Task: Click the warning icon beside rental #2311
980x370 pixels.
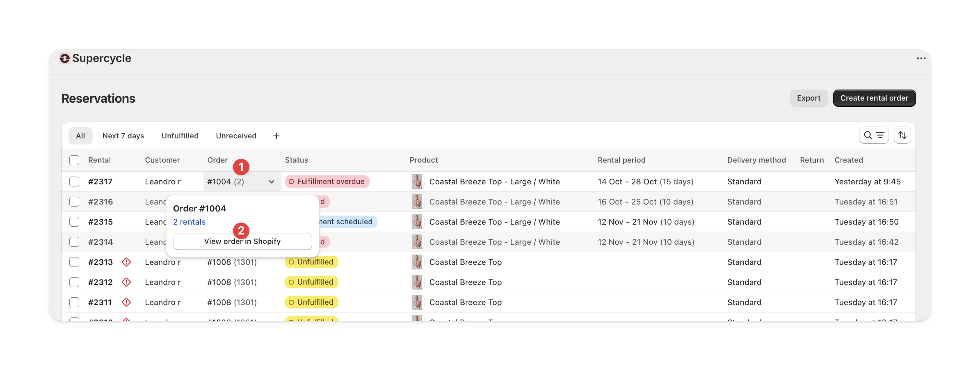Action: pos(126,302)
